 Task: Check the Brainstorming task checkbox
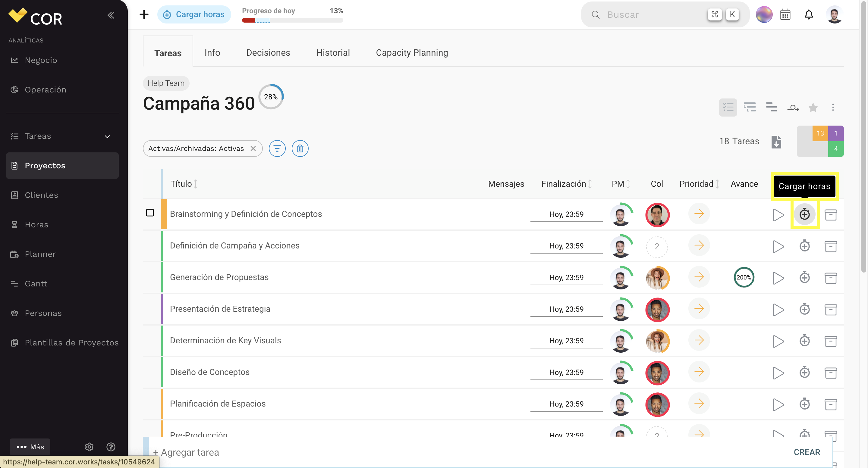(x=150, y=213)
